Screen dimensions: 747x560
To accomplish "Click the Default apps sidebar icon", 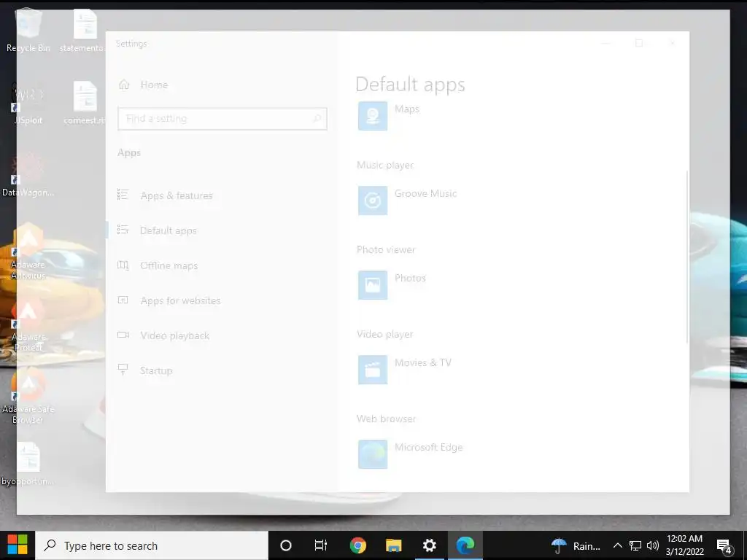I will pyautogui.click(x=123, y=230).
